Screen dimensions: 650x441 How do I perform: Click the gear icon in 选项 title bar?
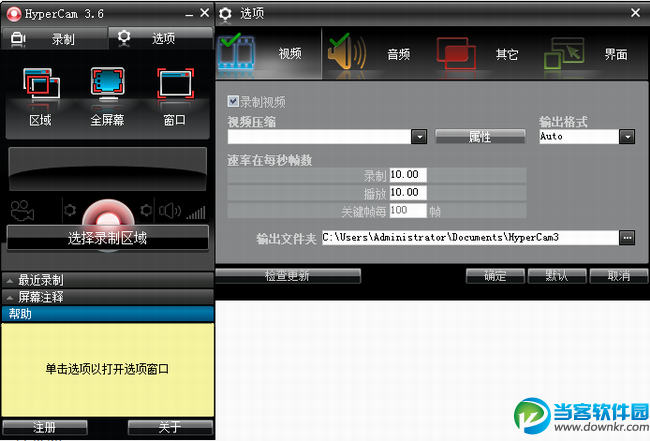point(225,14)
